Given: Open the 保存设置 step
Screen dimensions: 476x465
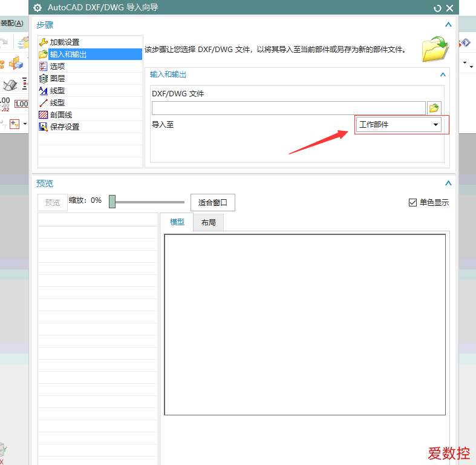Looking at the screenshot, I should (x=90, y=127).
